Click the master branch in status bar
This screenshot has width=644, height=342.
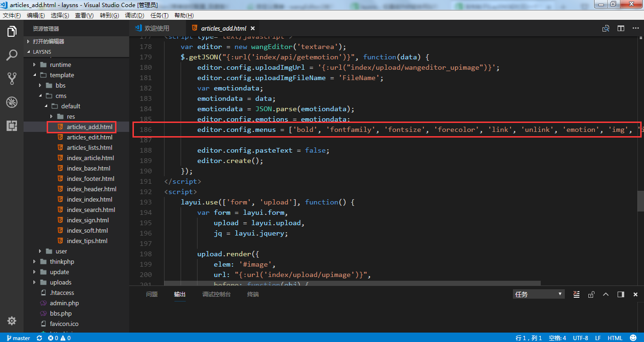(x=18, y=338)
